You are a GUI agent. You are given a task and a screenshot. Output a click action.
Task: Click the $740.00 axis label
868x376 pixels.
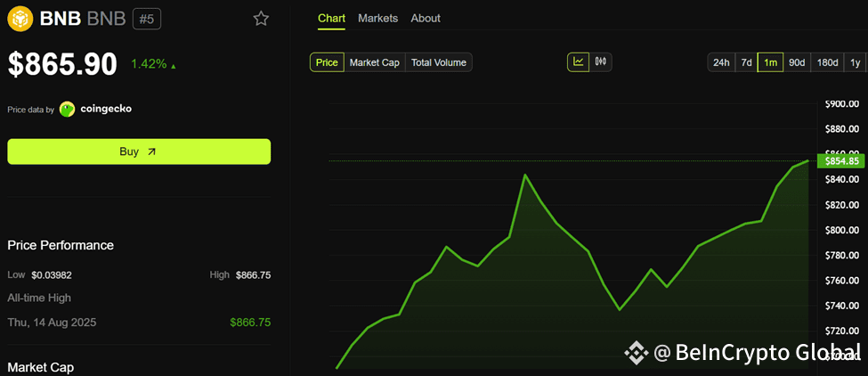pos(841,306)
